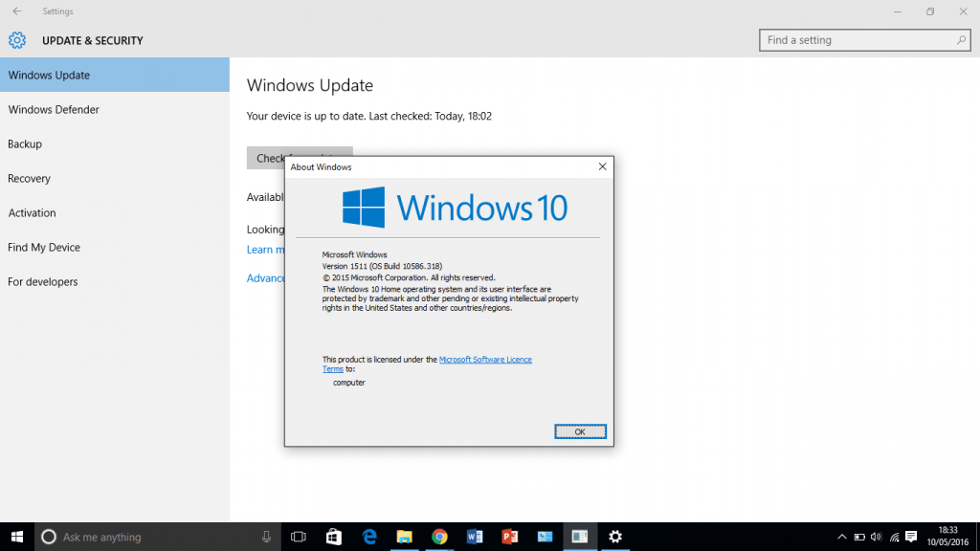The image size is (980, 551).
Task: Select Windows Defender in the sidebar
Action: (x=115, y=109)
